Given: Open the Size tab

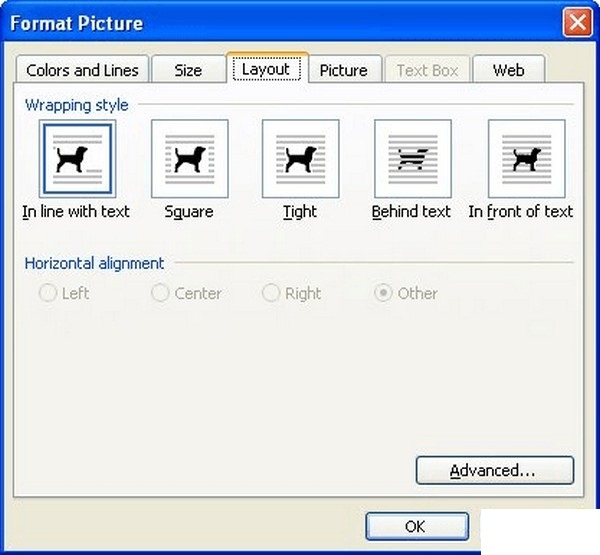Looking at the screenshot, I should 188,70.
